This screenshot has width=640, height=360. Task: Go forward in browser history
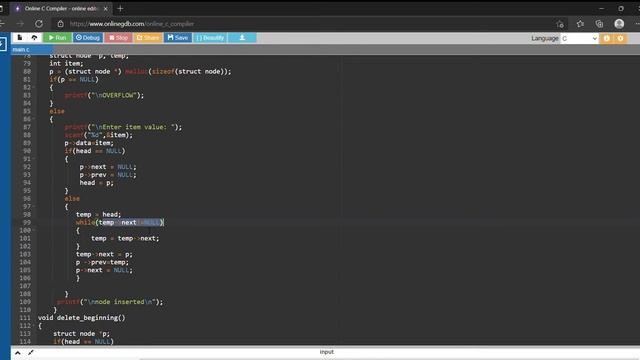coord(20,24)
